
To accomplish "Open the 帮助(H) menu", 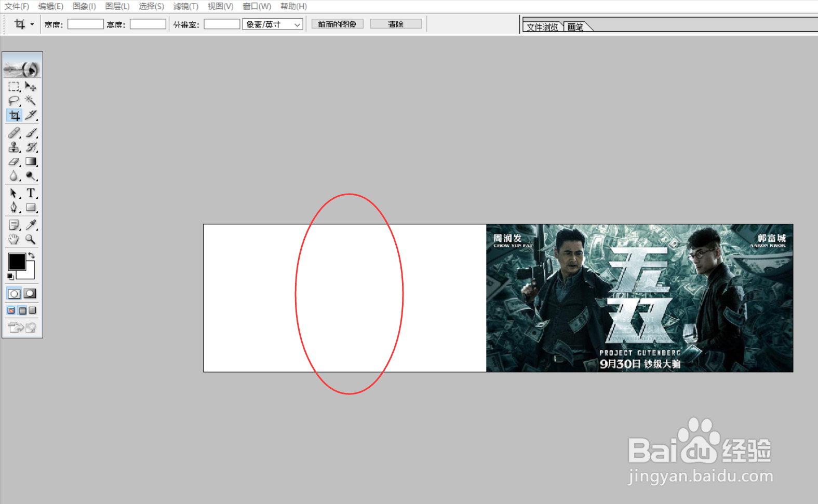I will click(293, 6).
